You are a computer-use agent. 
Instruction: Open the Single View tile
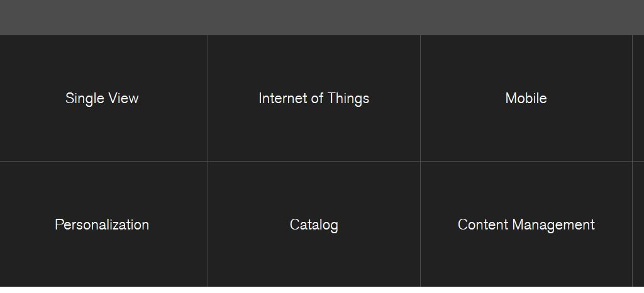tap(102, 98)
